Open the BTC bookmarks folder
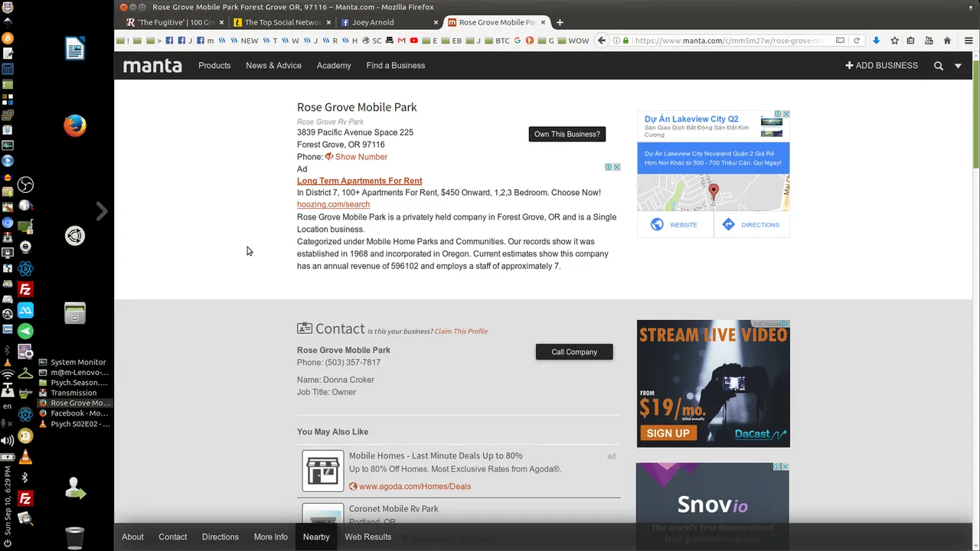The width and height of the screenshot is (980, 551). click(x=497, y=41)
